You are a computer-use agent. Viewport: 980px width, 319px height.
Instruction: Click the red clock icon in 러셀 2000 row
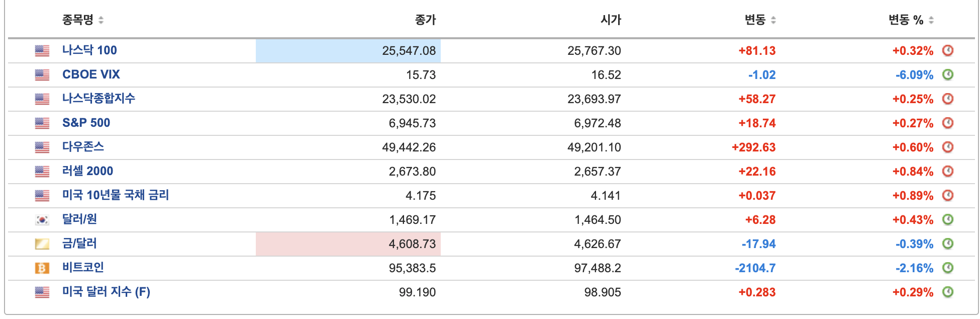948,171
